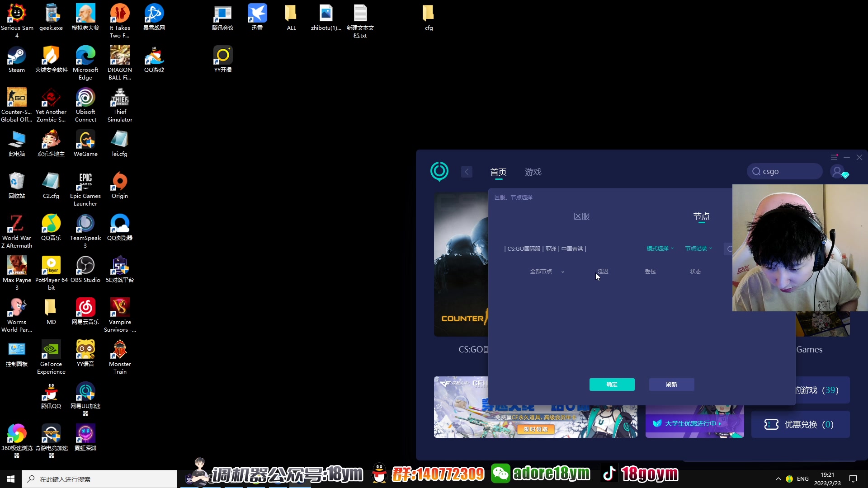Open the accelerator hamburger menu
Screen dimensions: 868x488
(834, 157)
